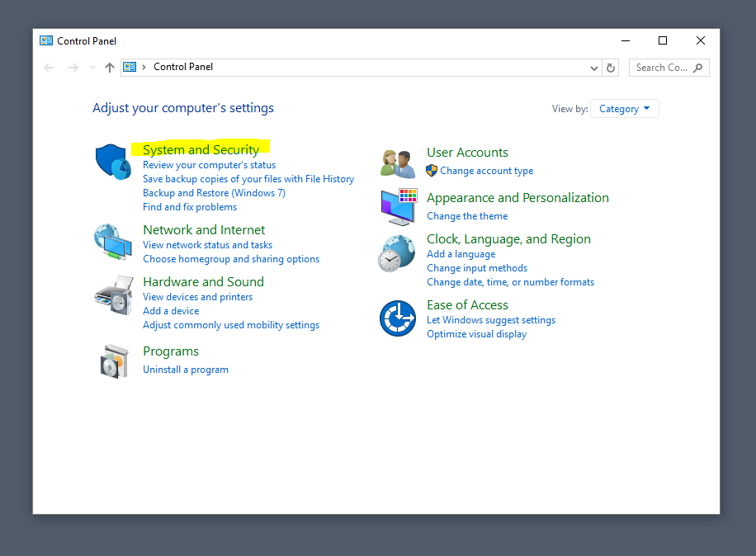This screenshot has height=556, width=756.
Task: Open Appearance and Personalization category
Action: click(517, 198)
